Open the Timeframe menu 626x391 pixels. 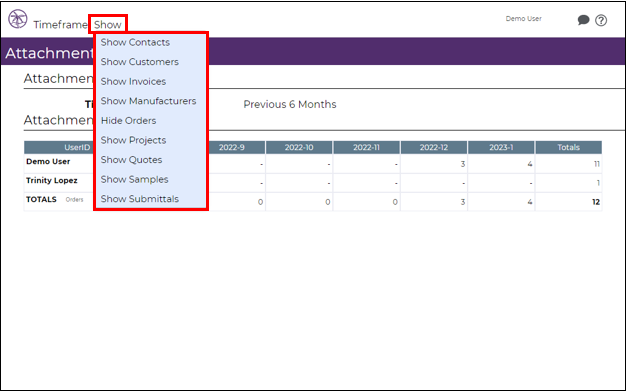click(x=60, y=25)
